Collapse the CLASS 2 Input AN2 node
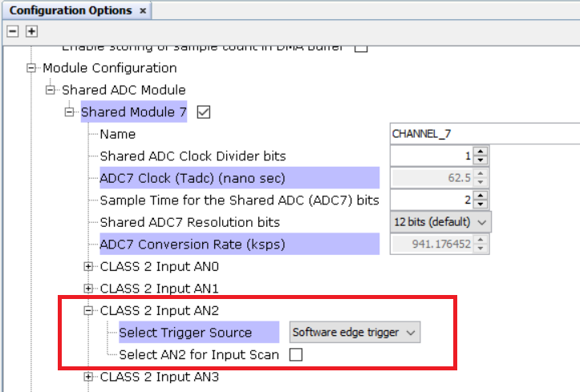 tap(89, 310)
